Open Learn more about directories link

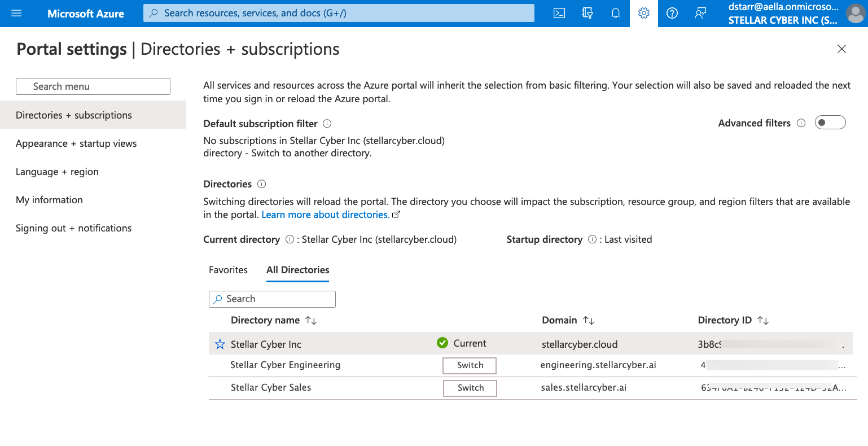click(325, 215)
